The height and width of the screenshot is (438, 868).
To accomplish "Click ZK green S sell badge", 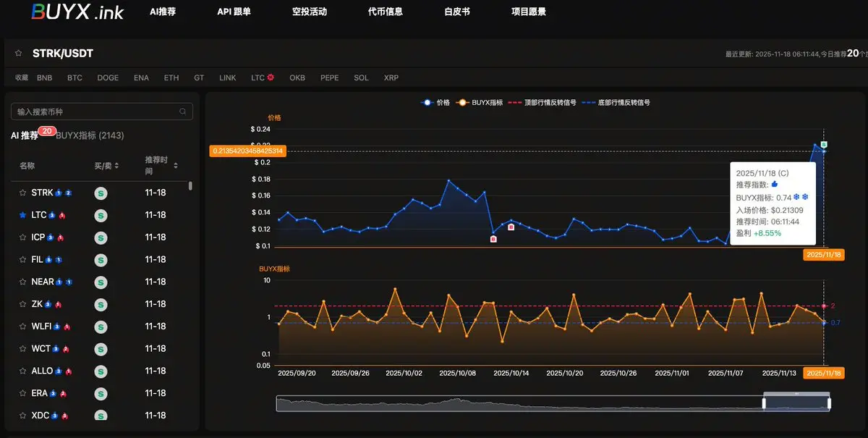I will pyautogui.click(x=101, y=304).
